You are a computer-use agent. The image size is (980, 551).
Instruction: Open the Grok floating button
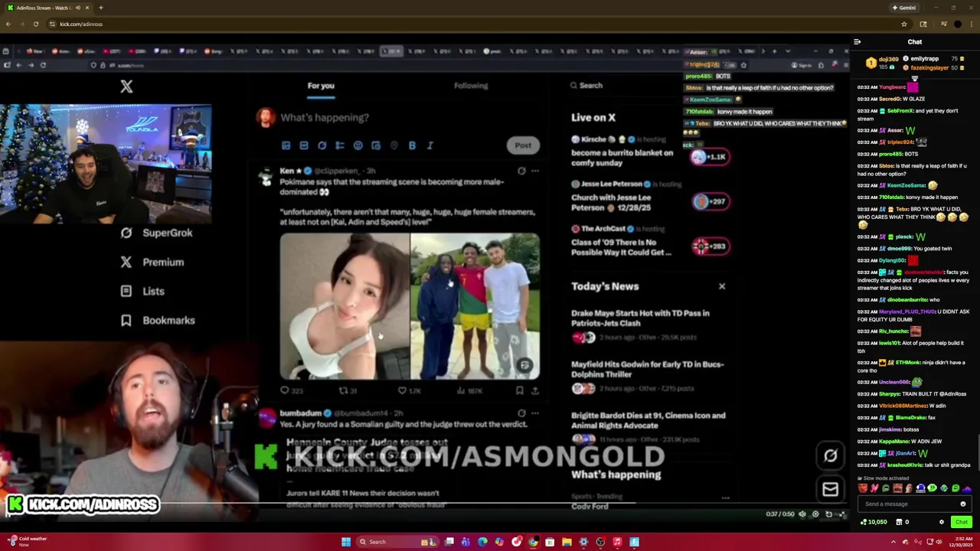[830, 456]
